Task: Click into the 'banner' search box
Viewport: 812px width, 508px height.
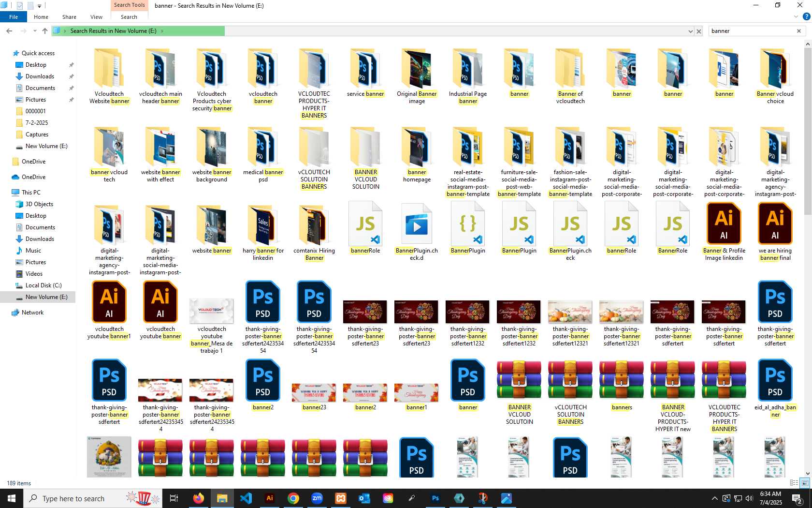Action: coord(752,31)
